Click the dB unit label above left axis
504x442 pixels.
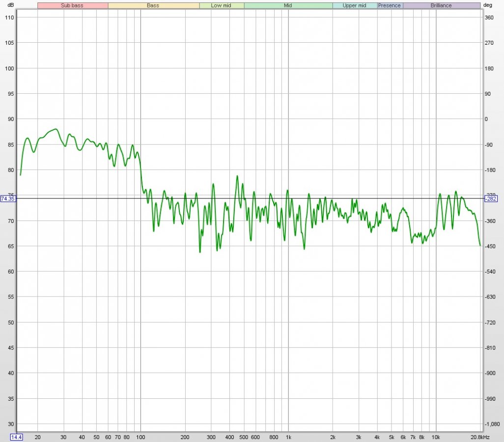11,5
